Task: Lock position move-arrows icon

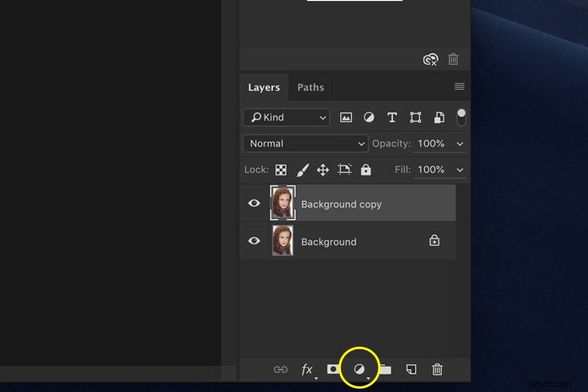Action: click(323, 170)
